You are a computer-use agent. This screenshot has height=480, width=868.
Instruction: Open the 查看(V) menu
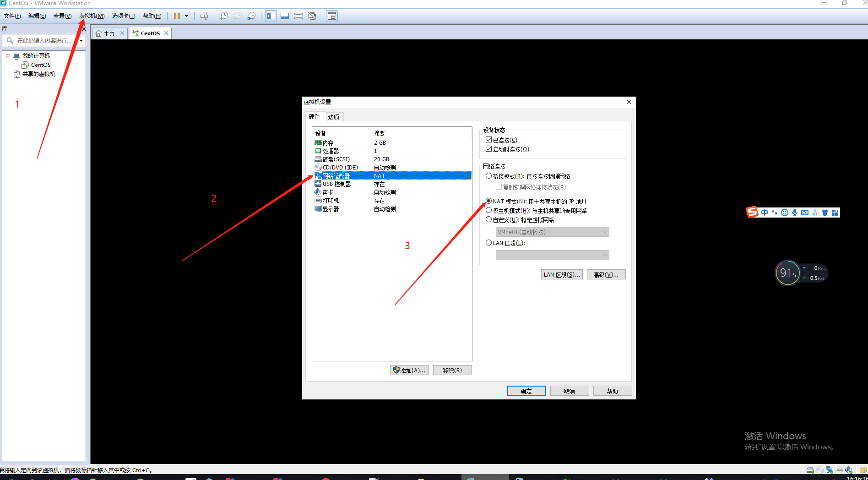coord(62,16)
